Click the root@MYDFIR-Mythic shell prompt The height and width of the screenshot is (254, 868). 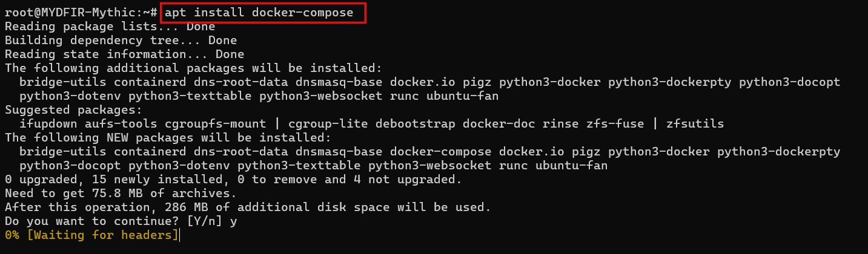click(81, 13)
